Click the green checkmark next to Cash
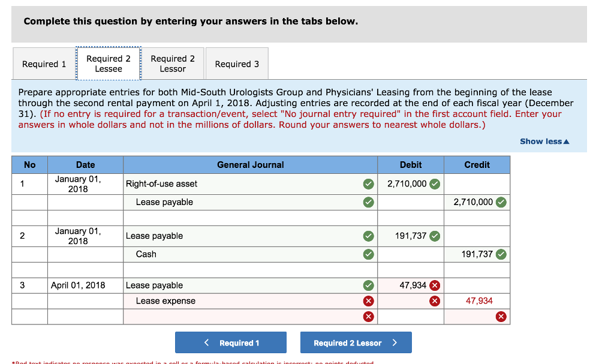 click(369, 254)
